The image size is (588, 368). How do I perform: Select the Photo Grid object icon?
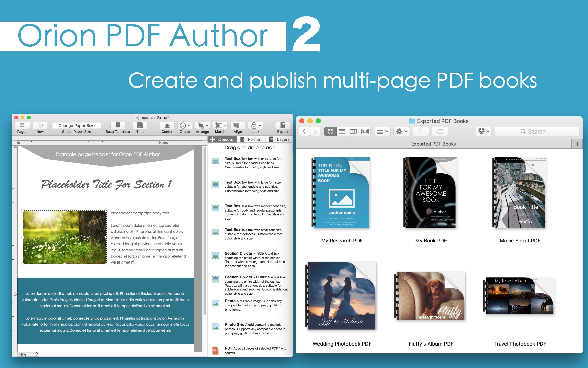216,327
